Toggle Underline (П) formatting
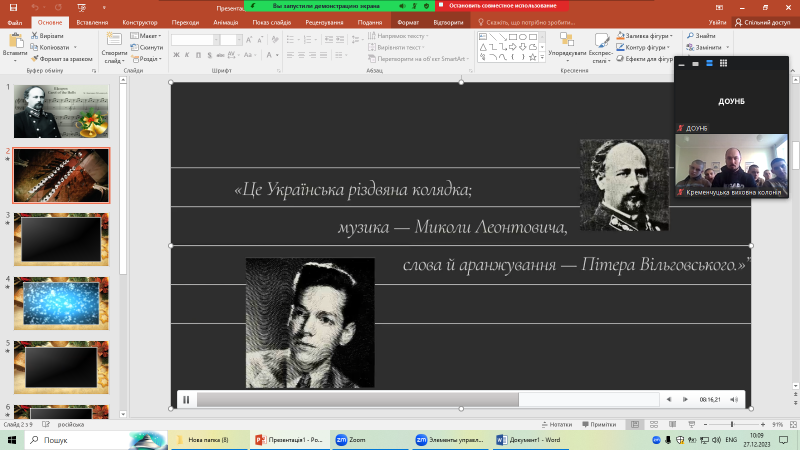The width and height of the screenshot is (800, 450). click(x=198, y=55)
